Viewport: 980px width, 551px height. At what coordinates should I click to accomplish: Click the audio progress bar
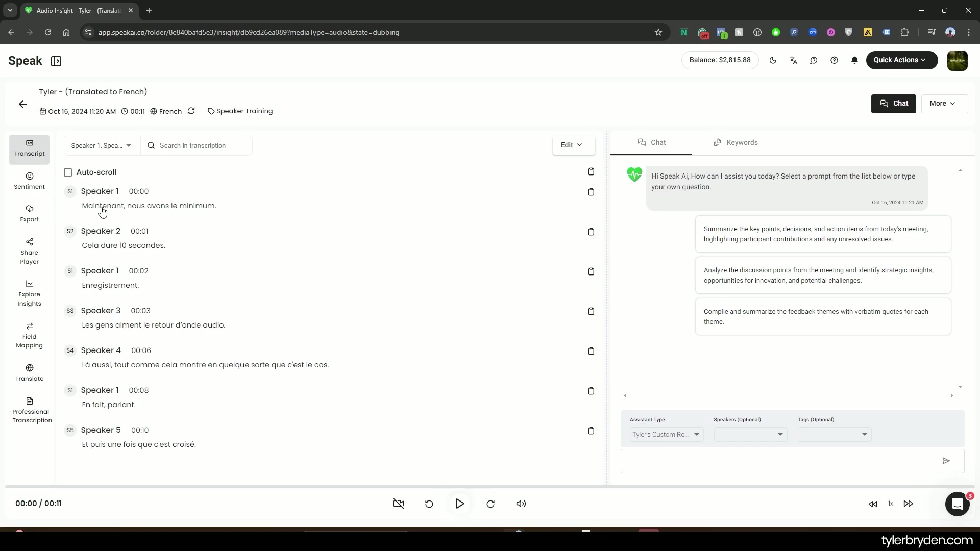coord(490,487)
